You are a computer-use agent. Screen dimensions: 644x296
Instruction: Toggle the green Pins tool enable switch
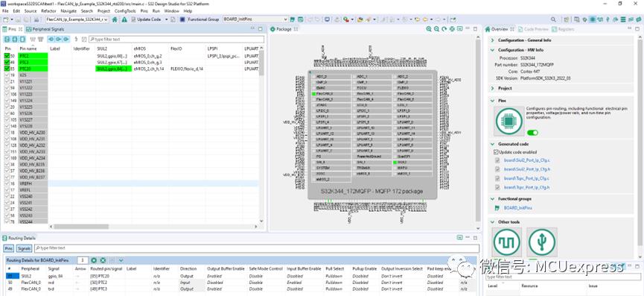point(532,133)
